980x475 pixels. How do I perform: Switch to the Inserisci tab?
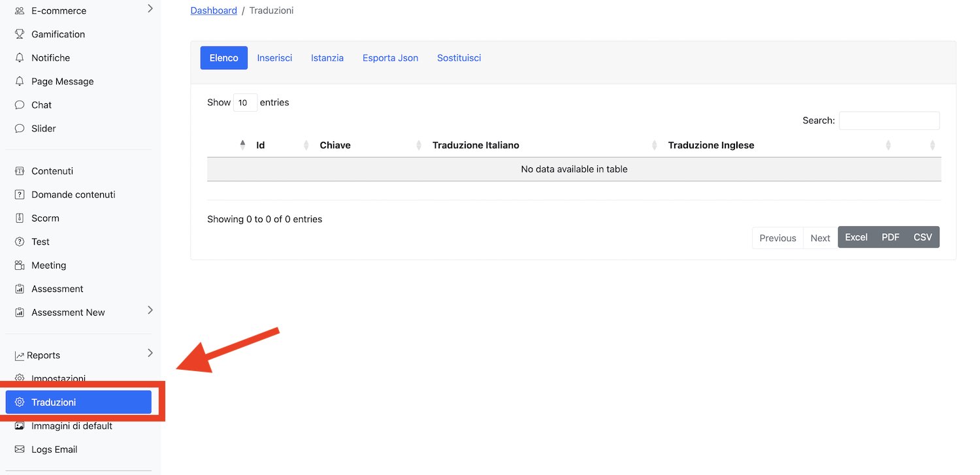(x=274, y=57)
